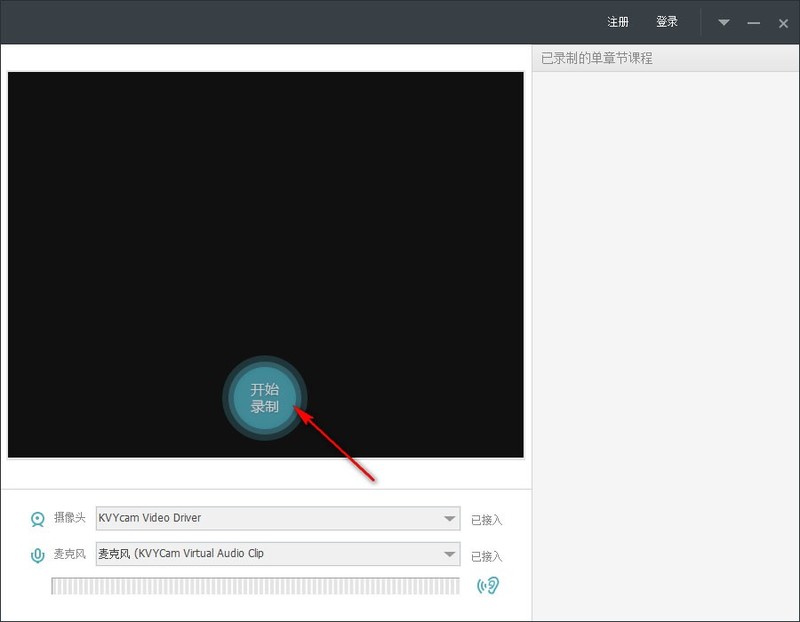Click the 开始录制 start recording button

pos(265,398)
